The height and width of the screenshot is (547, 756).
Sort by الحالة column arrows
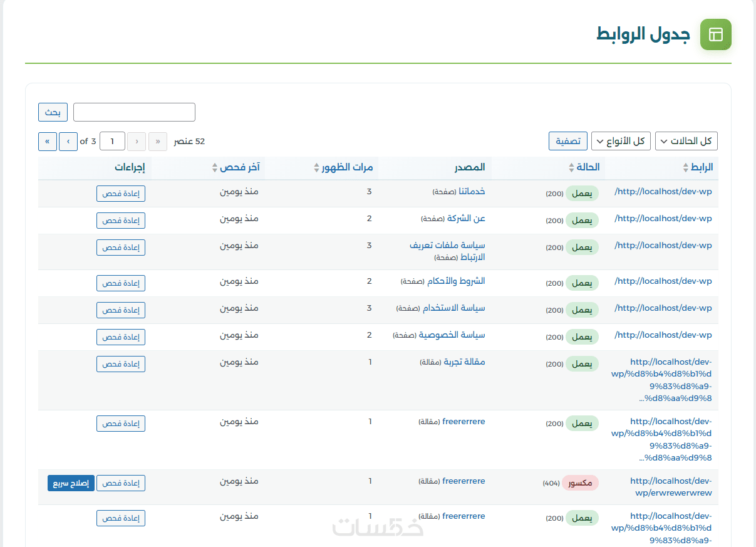571,168
